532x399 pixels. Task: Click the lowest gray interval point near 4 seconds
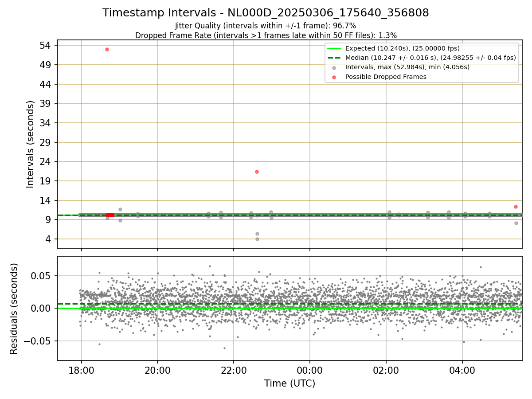point(257,239)
